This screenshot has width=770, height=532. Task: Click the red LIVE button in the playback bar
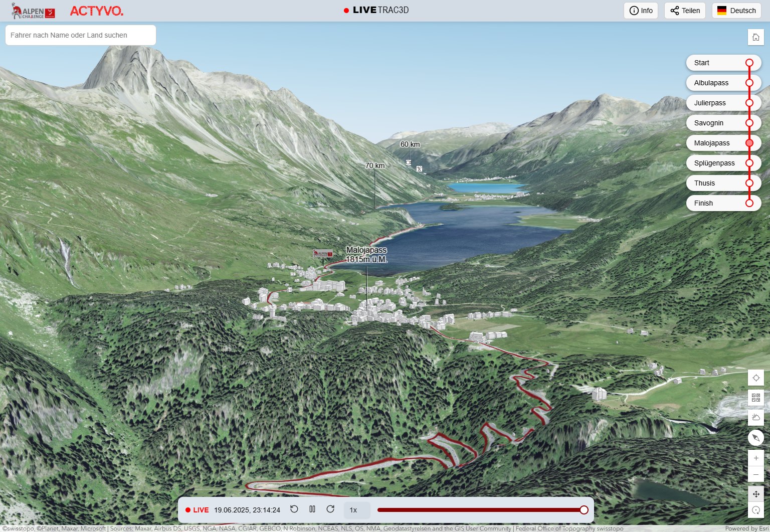click(x=197, y=510)
